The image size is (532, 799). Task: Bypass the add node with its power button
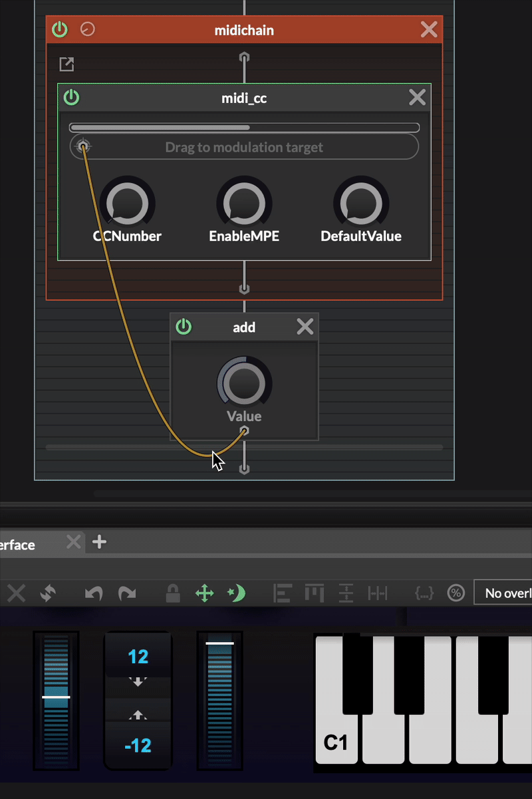[184, 327]
